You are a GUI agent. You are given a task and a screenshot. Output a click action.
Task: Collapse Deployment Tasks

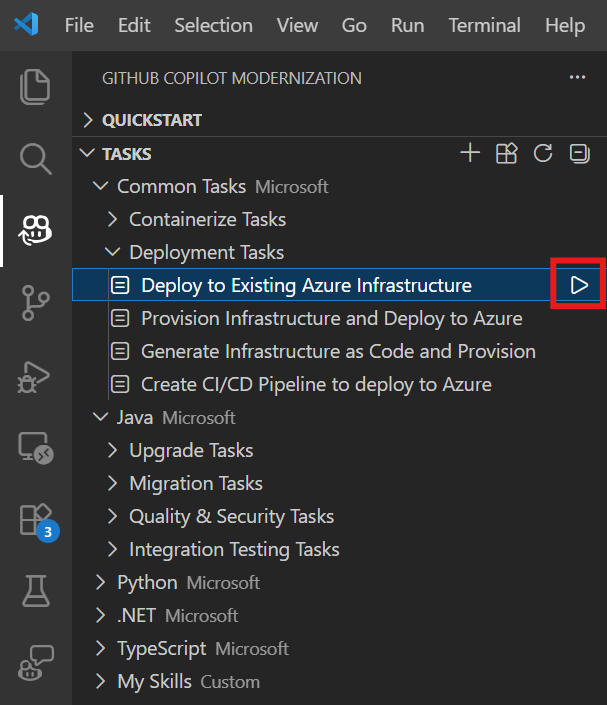[x=112, y=252]
